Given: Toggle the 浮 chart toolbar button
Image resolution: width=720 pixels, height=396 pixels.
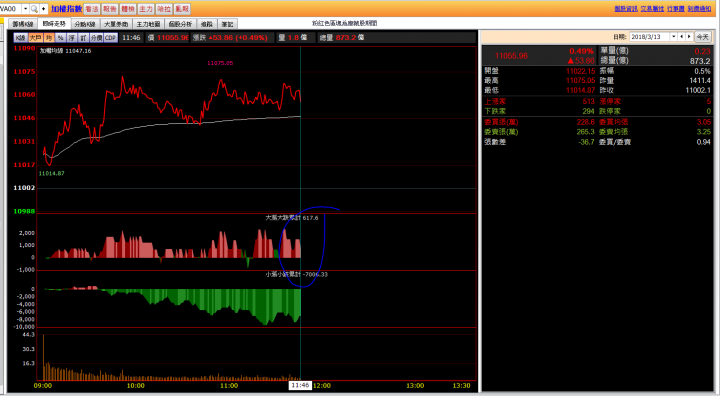Looking at the screenshot, I should tap(72, 38).
